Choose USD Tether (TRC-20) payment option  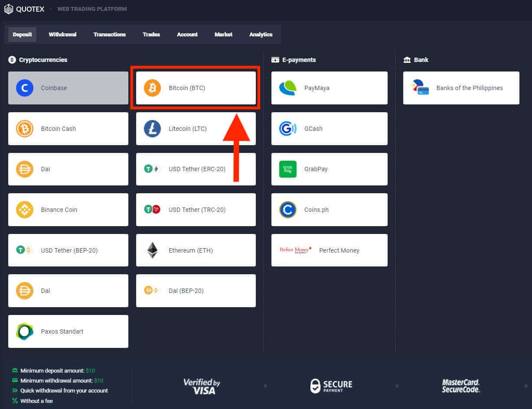pos(196,210)
